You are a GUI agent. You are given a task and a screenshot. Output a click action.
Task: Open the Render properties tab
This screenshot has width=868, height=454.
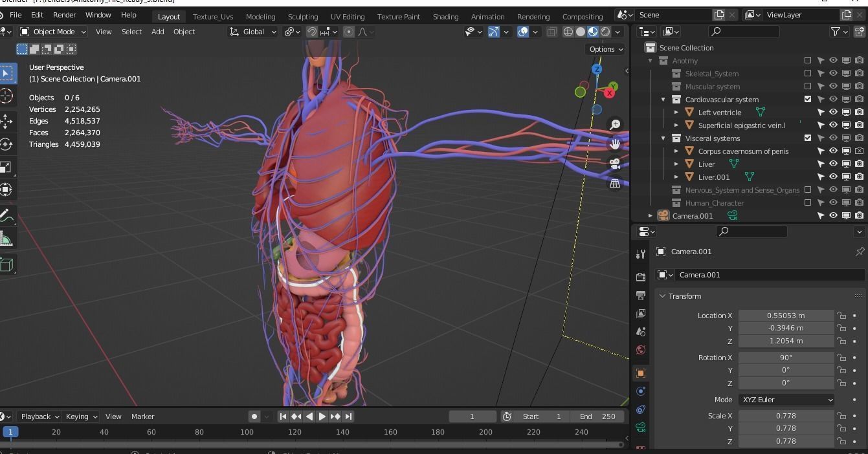pyautogui.click(x=641, y=277)
